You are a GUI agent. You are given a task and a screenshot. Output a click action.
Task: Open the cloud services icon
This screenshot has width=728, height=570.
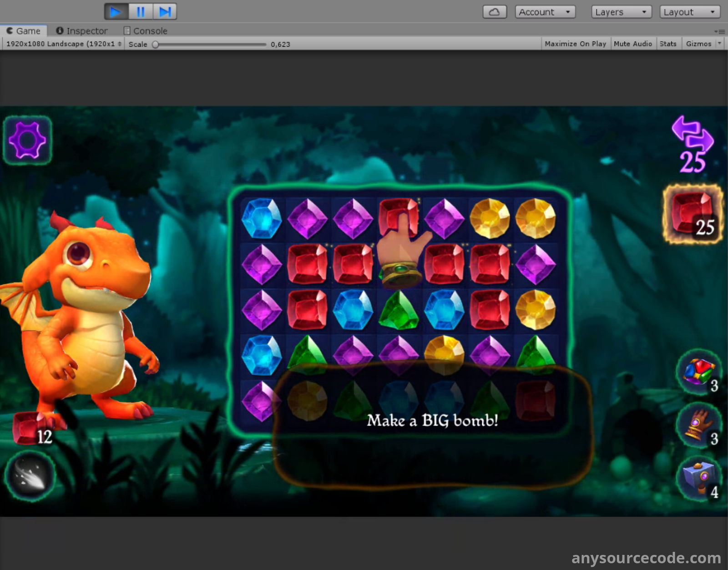[x=494, y=12]
